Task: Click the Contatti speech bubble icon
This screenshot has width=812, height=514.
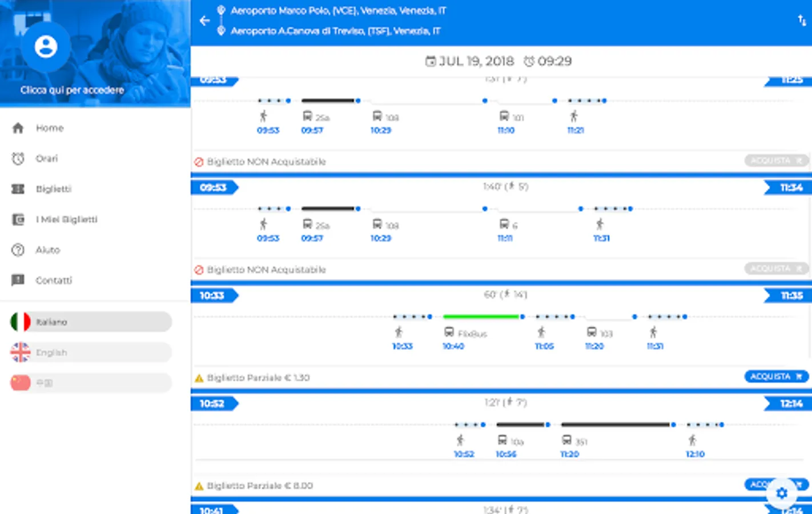Action: [x=18, y=280]
